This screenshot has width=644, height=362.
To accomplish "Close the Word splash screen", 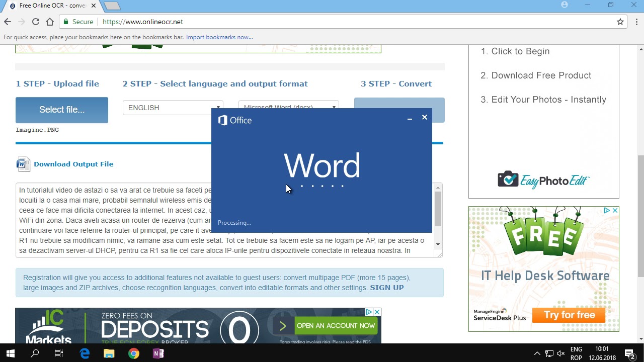I will [x=425, y=117].
